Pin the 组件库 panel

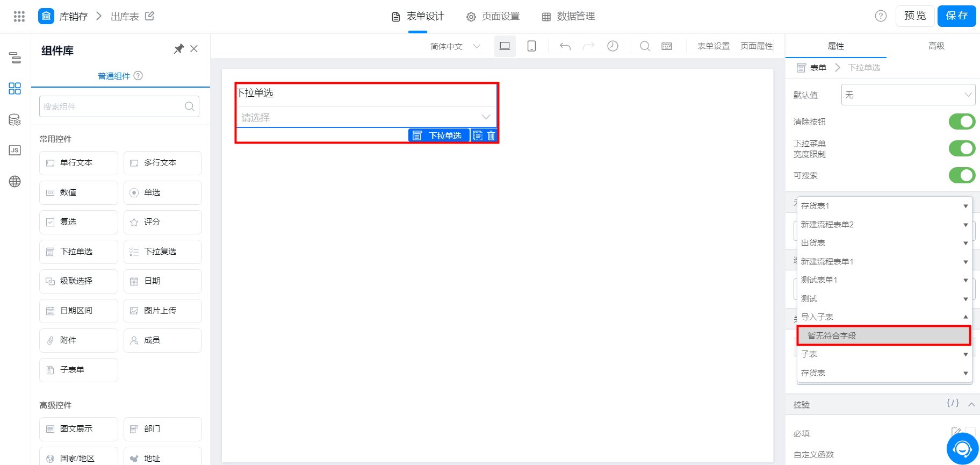pyautogui.click(x=179, y=49)
